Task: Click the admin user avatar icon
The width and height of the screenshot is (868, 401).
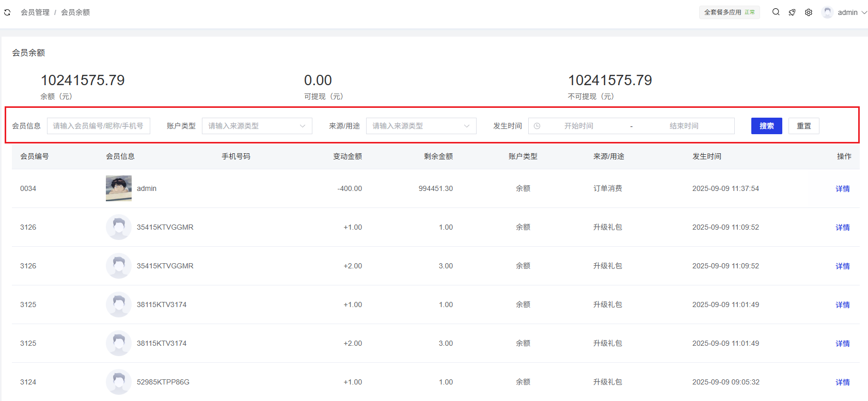Action: (x=827, y=12)
